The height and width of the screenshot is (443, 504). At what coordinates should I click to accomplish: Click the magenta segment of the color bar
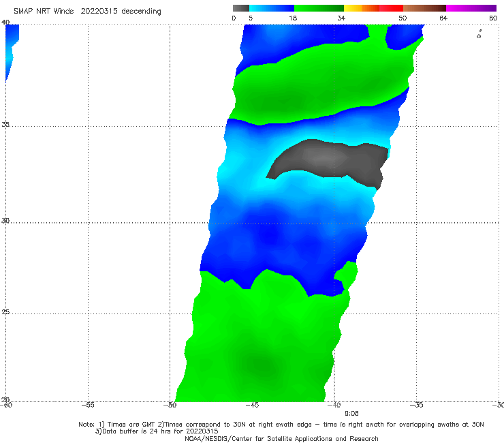(x=471, y=8)
